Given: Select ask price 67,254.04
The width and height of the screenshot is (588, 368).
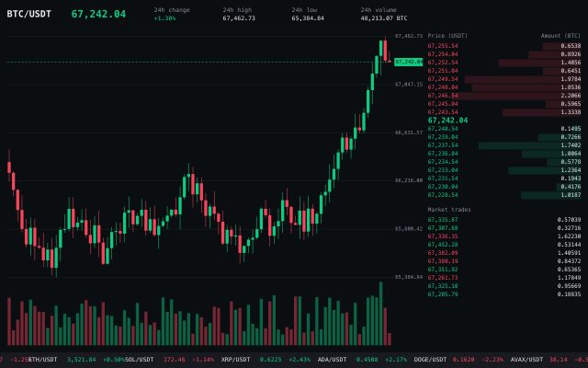Looking at the screenshot, I should point(443,54).
